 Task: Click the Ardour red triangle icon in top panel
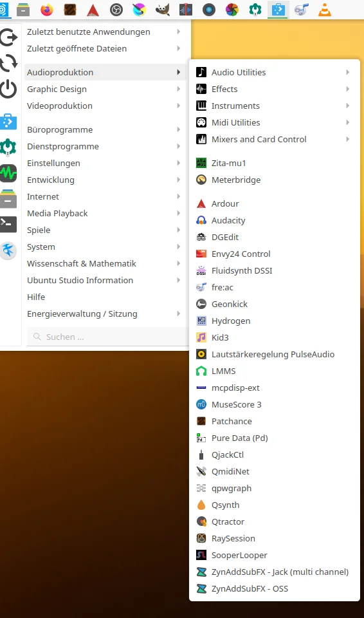93,10
